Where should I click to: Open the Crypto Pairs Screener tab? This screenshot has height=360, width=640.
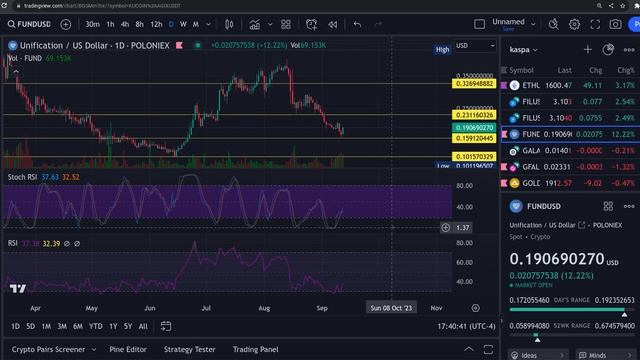pos(48,349)
